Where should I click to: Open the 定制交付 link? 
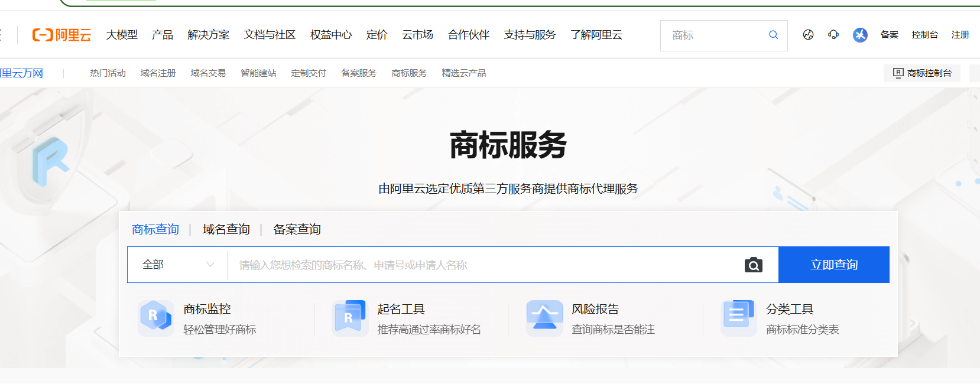[309, 73]
